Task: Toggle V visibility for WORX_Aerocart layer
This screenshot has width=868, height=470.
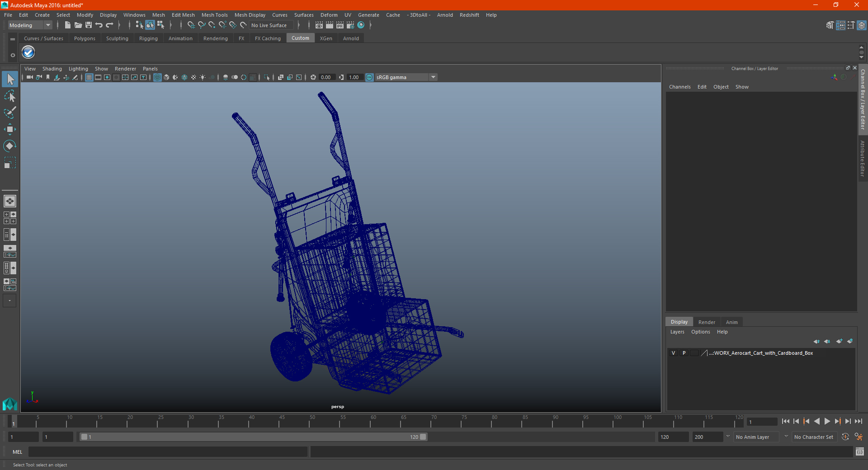Action: 673,353
